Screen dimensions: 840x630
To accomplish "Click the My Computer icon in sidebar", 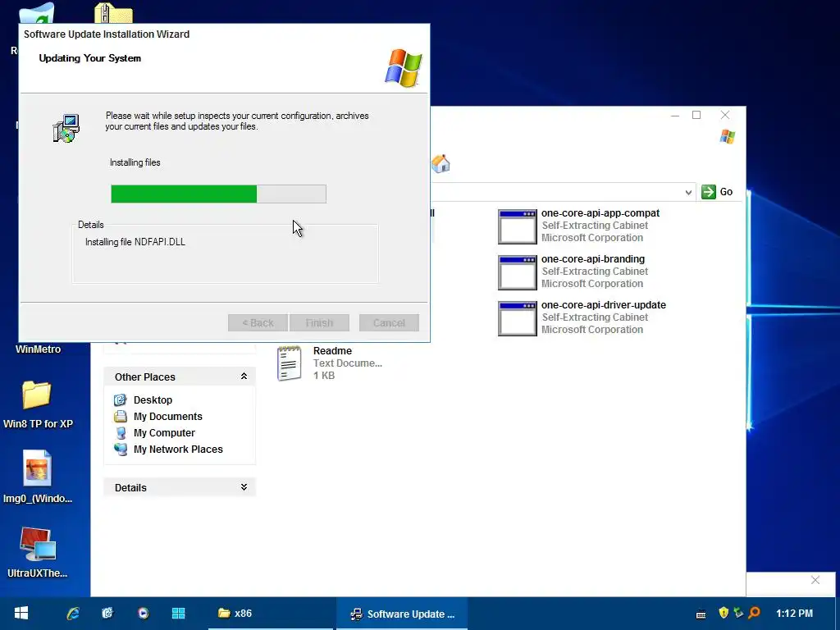I will 121,433.
